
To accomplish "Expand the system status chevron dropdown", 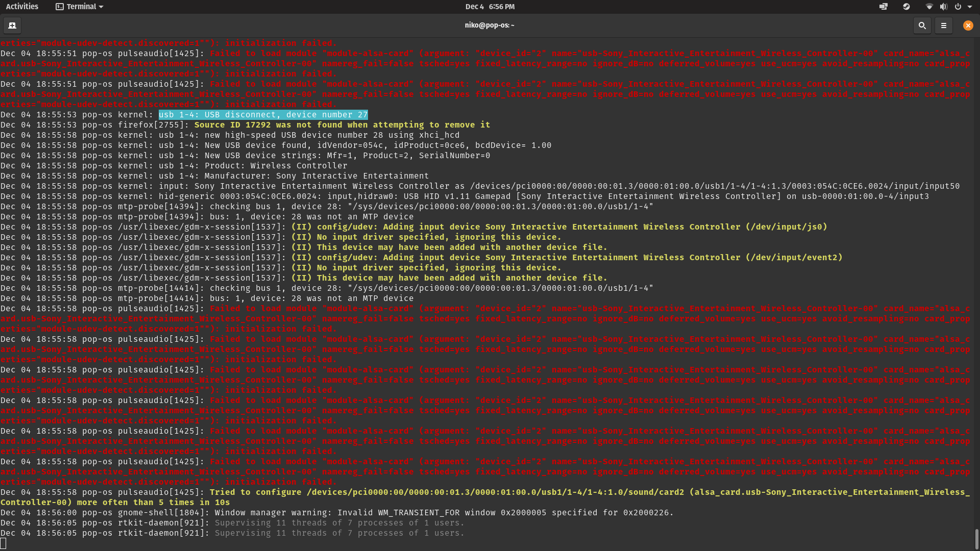I will (971, 7).
